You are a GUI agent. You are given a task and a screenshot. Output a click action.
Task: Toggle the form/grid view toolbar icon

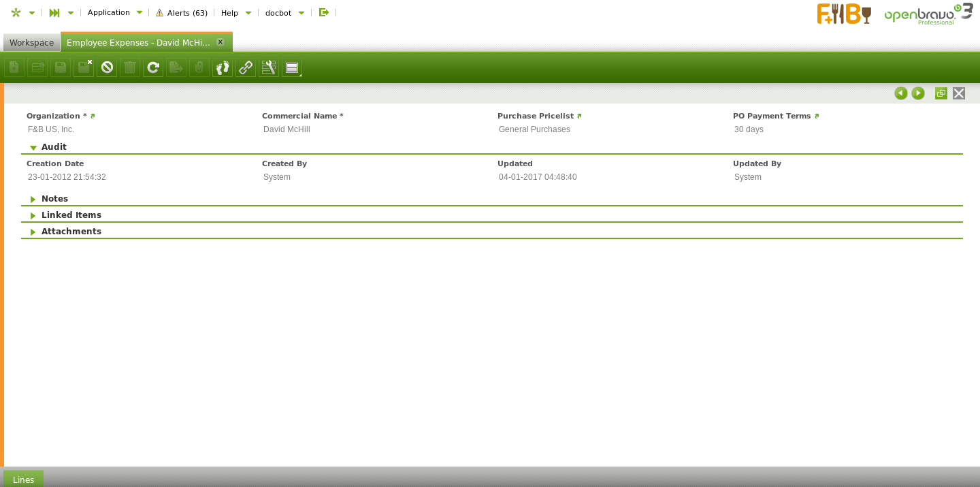pos(292,67)
